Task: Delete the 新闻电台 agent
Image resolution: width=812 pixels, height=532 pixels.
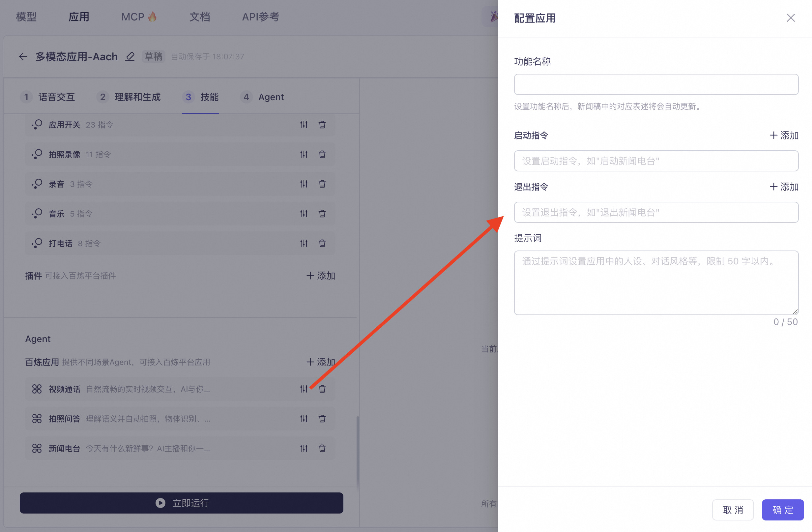Action: (322, 448)
